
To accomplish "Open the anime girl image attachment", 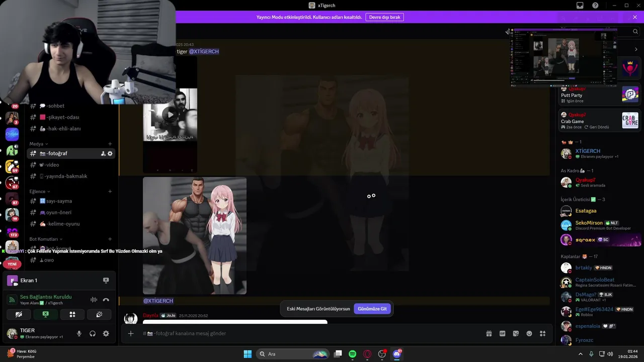I will [195, 235].
